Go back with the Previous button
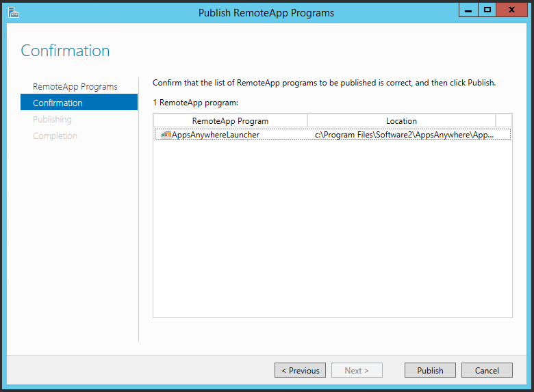 tap(300, 370)
